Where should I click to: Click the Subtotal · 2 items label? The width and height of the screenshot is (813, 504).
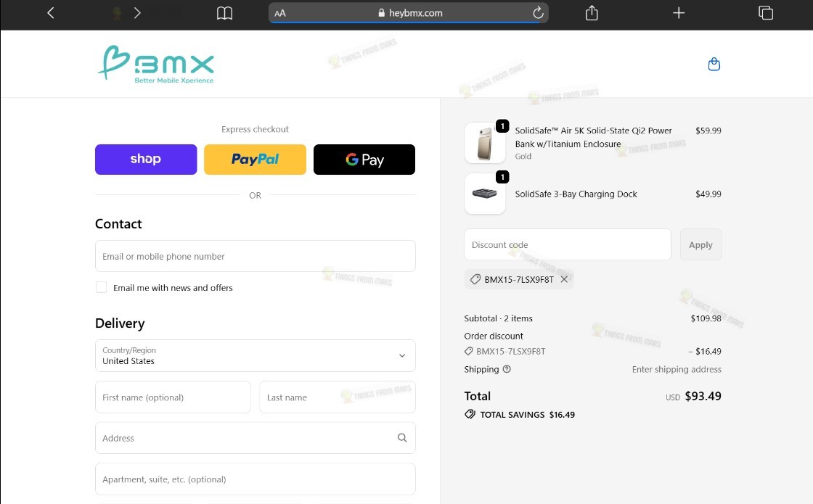498,318
